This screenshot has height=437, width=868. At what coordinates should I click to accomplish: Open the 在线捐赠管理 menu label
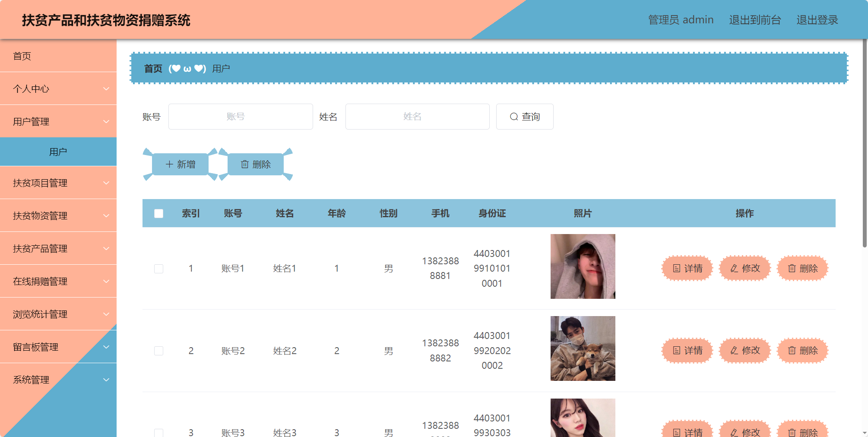(x=40, y=281)
